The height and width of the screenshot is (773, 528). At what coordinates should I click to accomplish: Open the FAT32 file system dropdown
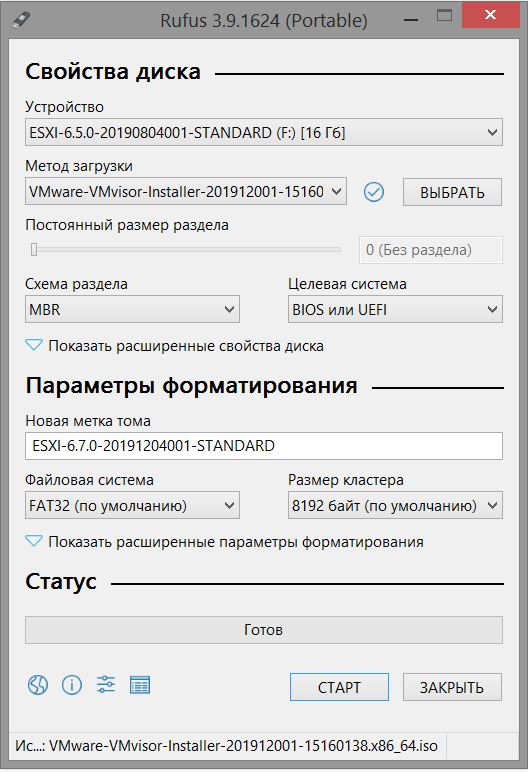(132, 505)
